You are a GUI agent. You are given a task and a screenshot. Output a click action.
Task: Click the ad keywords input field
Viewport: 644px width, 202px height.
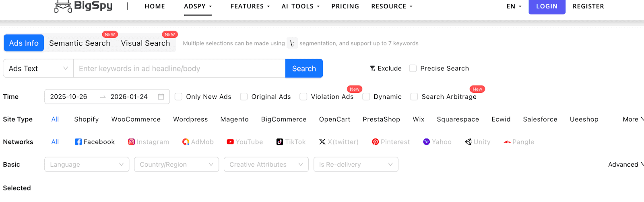[x=180, y=68]
